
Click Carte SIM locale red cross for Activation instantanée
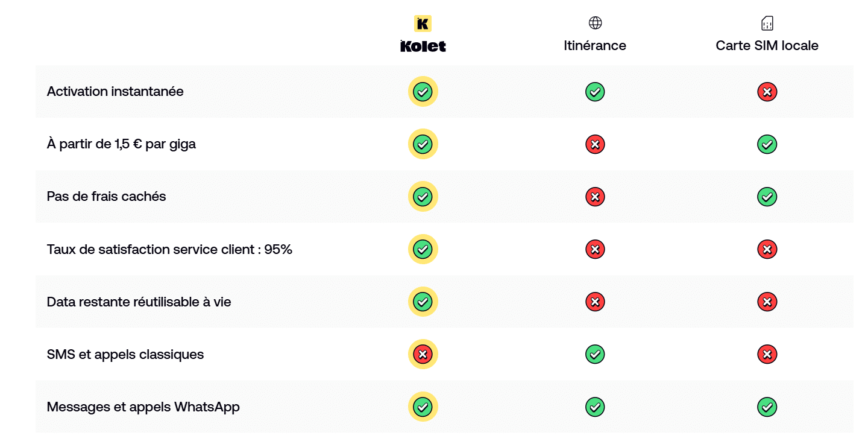(x=767, y=92)
